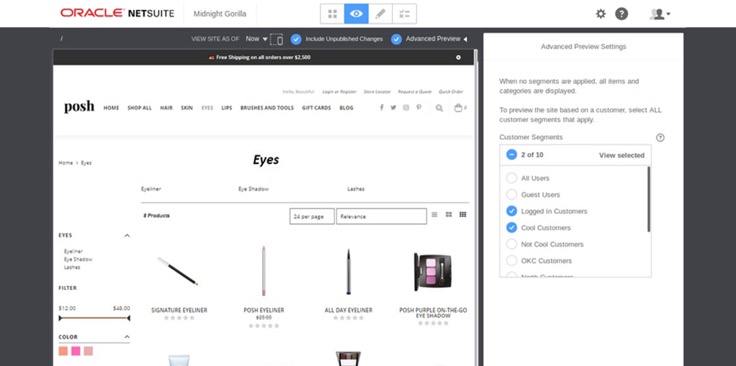Open the settings gear icon
This screenshot has height=366, width=736.
[600, 14]
